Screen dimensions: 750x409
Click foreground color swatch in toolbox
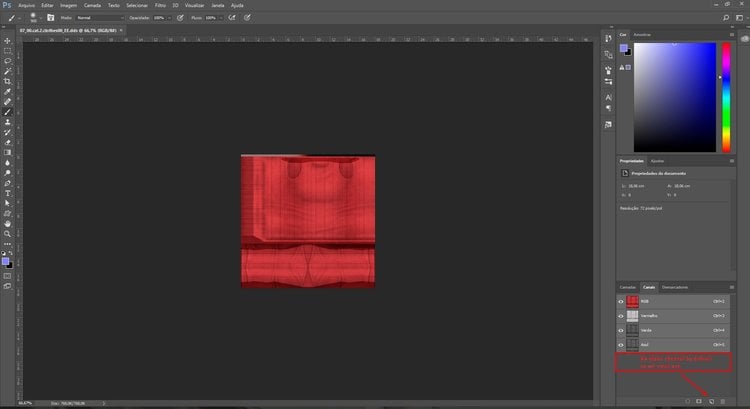5,261
